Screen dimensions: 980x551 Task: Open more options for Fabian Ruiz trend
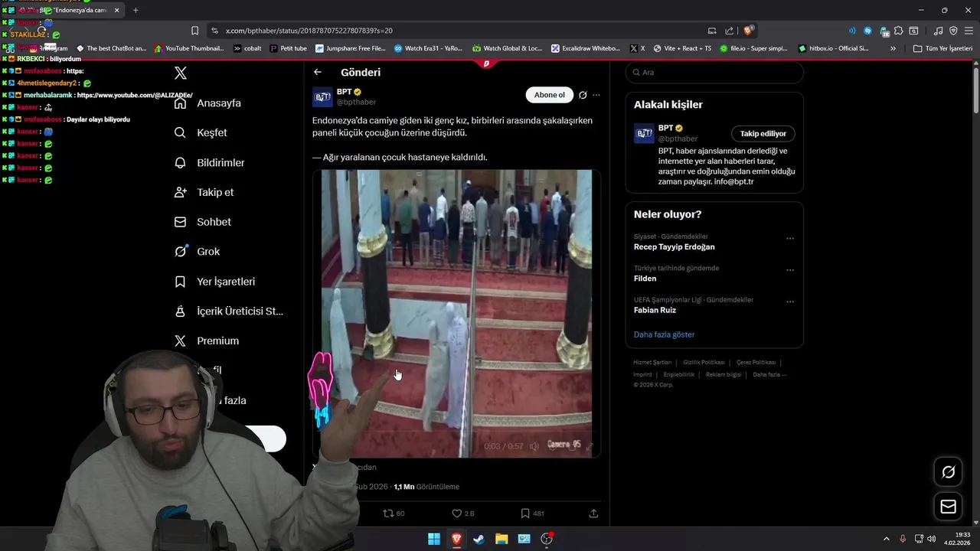[x=790, y=302]
